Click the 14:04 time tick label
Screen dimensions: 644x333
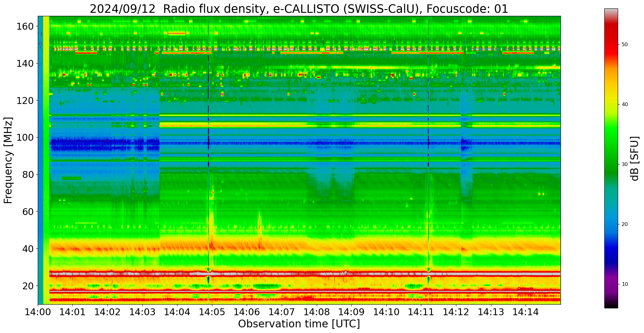click(177, 311)
